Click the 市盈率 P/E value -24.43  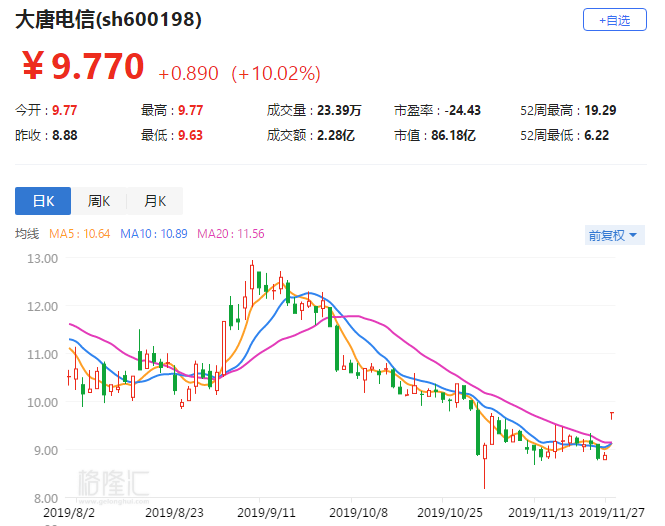pos(462,110)
